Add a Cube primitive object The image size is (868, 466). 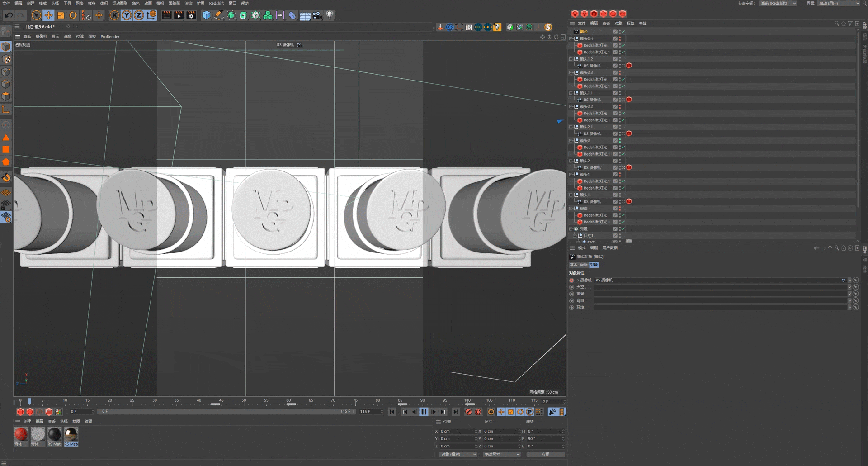coord(207,15)
